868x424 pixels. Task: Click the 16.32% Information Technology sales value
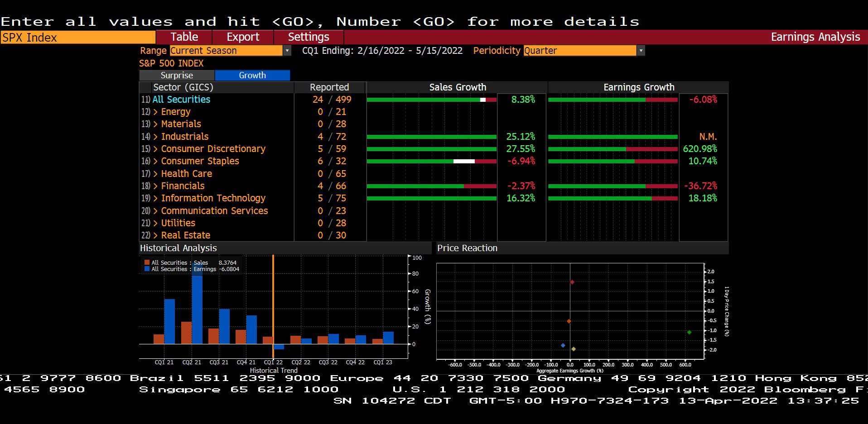[521, 198]
